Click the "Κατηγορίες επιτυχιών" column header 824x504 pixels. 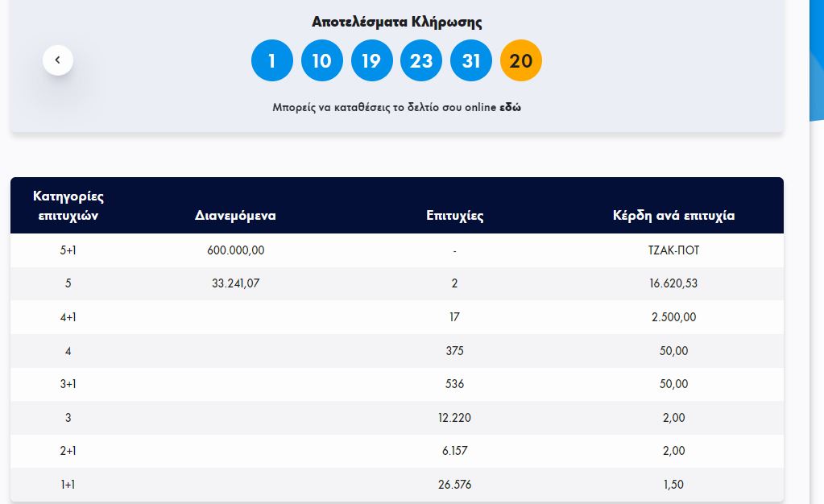point(68,206)
